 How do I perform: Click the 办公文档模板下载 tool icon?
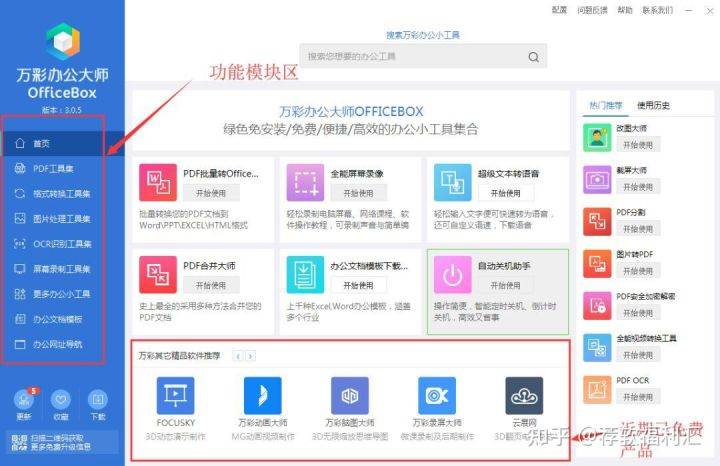click(305, 275)
